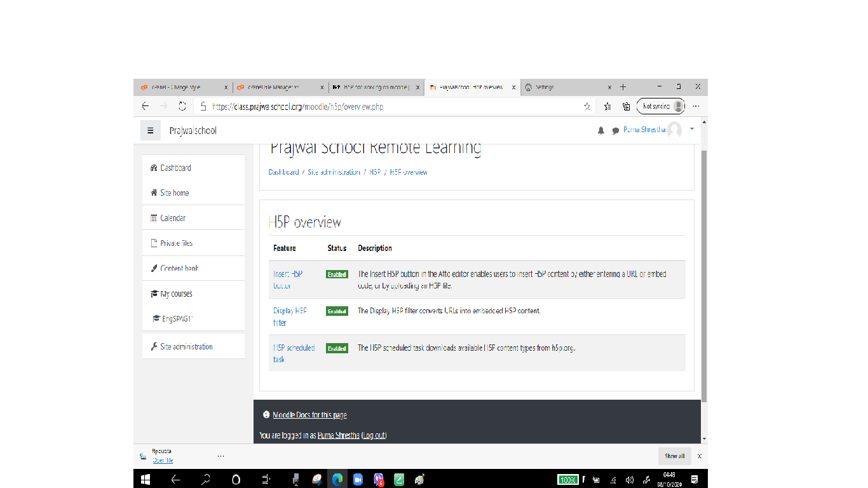This screenshot has width=868, height=488.
Task: Click the user avatar picture beside Purna Shrestha
Action: pos(674,130)
